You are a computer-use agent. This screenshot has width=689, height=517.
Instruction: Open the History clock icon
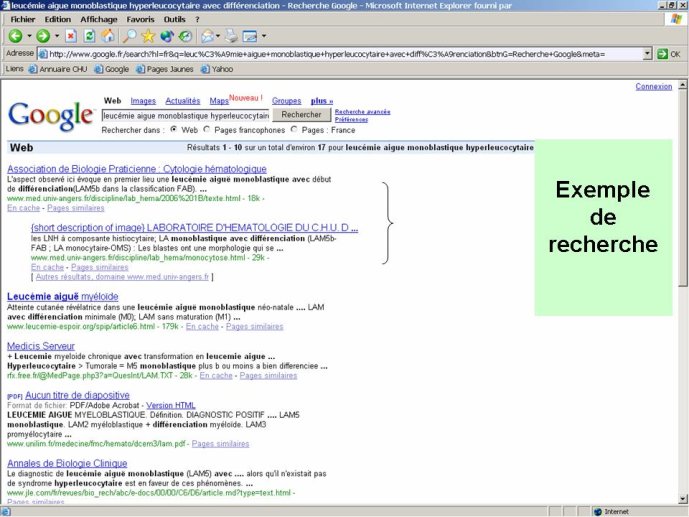coord(185,36)
